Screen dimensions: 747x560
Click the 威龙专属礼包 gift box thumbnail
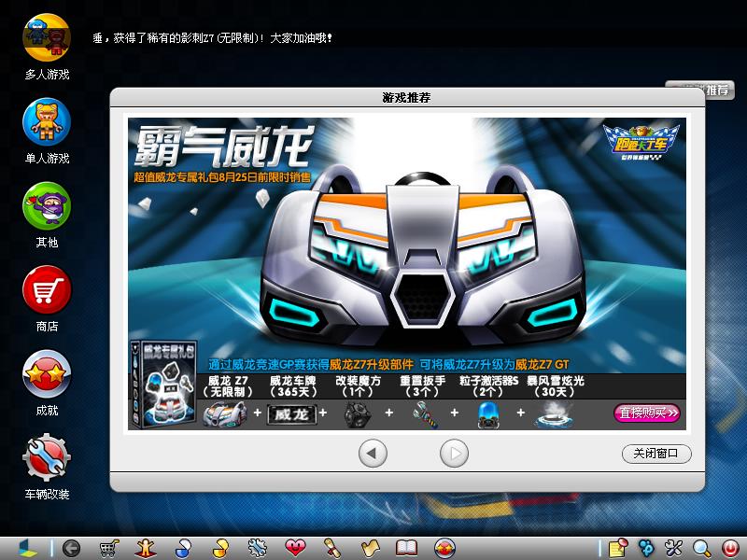[164, 384]
